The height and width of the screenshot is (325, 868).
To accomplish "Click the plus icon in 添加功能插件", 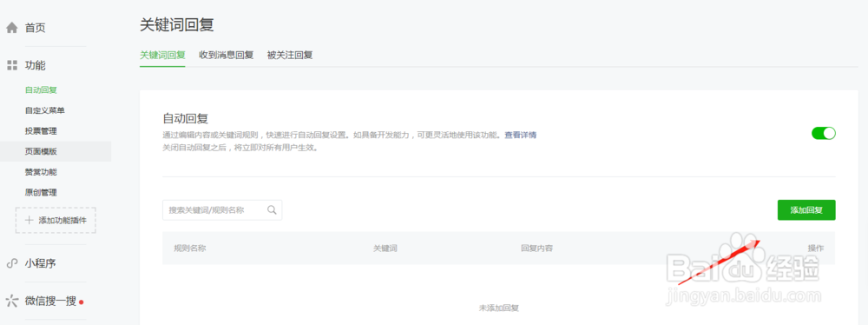I will click(30, 220).
